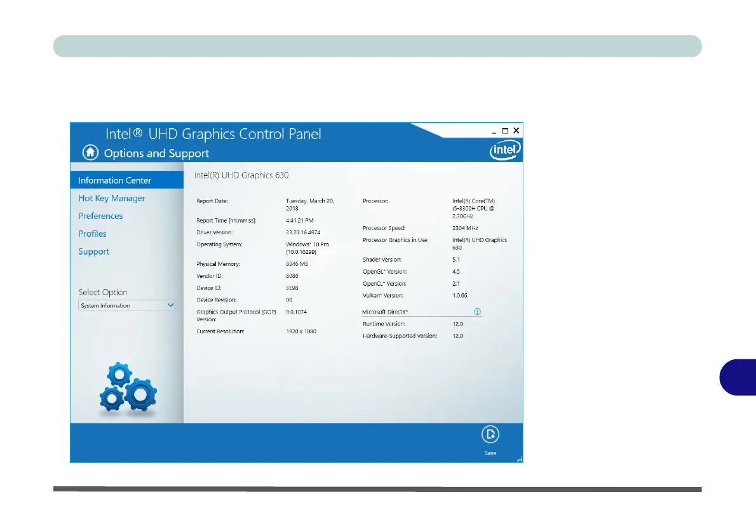Screen dimensions: 756x532
Task: Click the resize grip in the window corner
Action: tap(519, 459)
